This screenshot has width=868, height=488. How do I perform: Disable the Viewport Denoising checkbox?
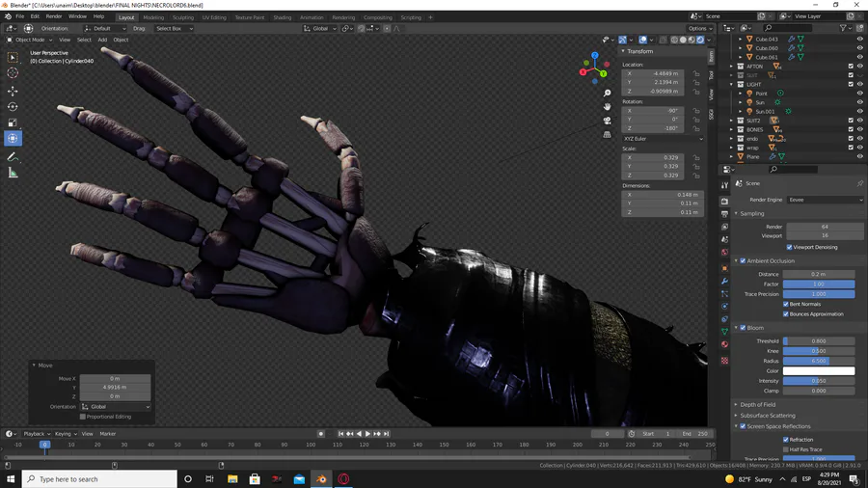coord(788,247)
